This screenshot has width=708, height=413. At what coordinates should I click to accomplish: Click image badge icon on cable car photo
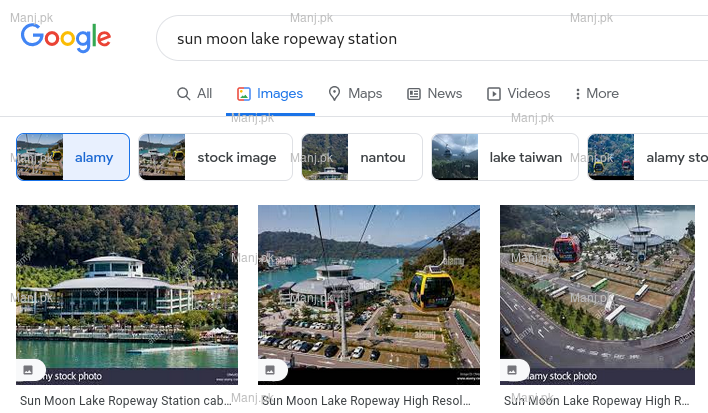click(270, 370)
